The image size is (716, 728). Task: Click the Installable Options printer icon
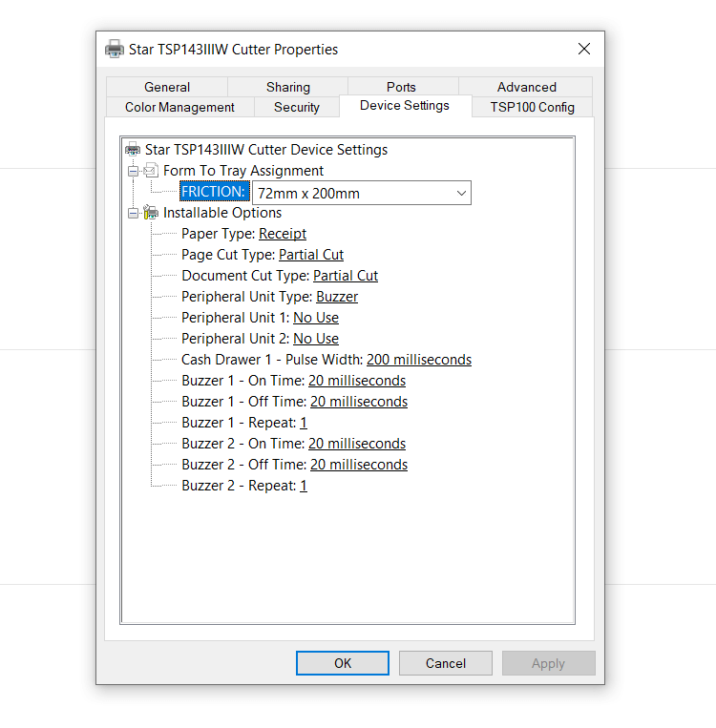151,213
